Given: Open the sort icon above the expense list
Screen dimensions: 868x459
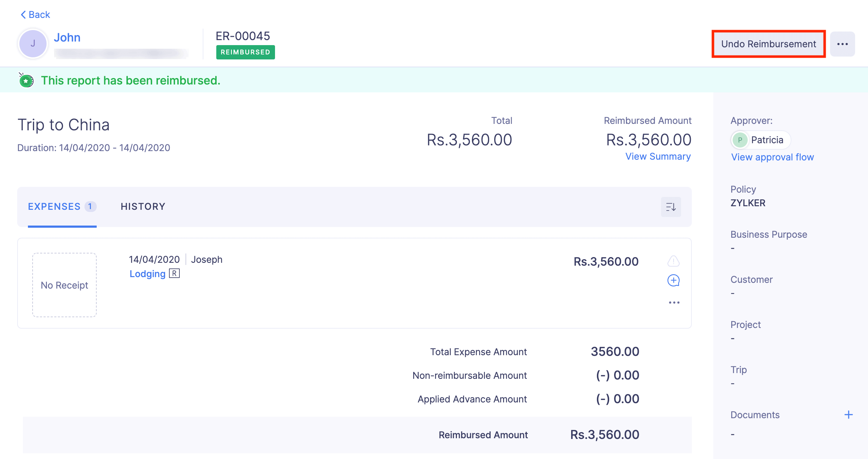Looking at the screenshot, I should coord(670,207).
